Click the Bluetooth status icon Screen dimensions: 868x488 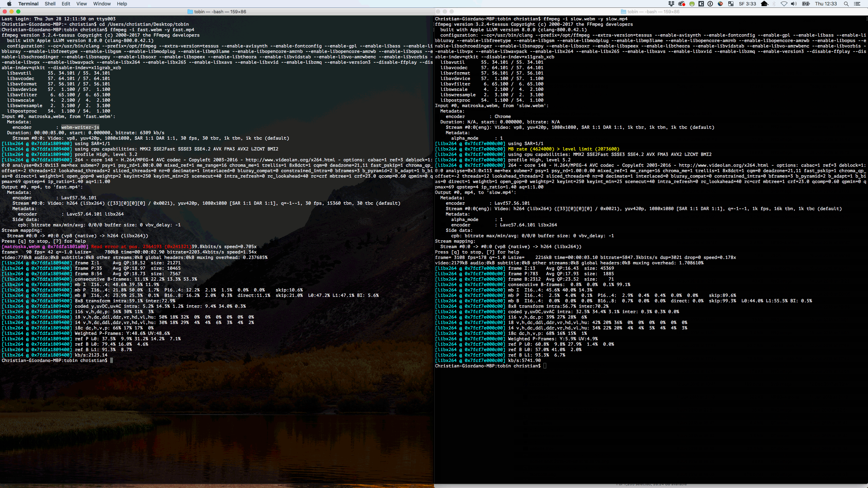pyautogui.click(x=774, y=4)
